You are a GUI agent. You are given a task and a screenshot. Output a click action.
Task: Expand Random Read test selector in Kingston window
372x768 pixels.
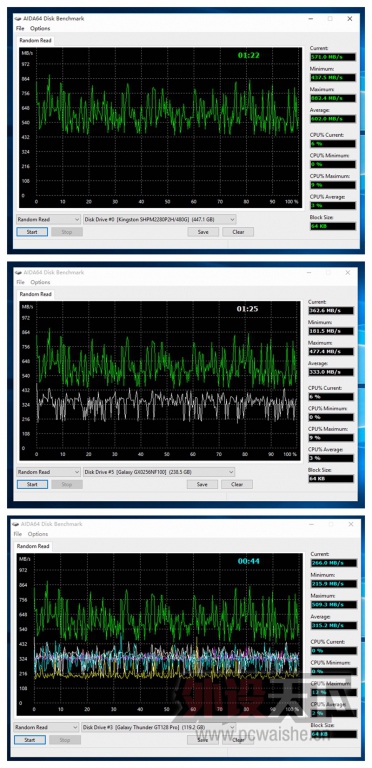click(48, 219)
